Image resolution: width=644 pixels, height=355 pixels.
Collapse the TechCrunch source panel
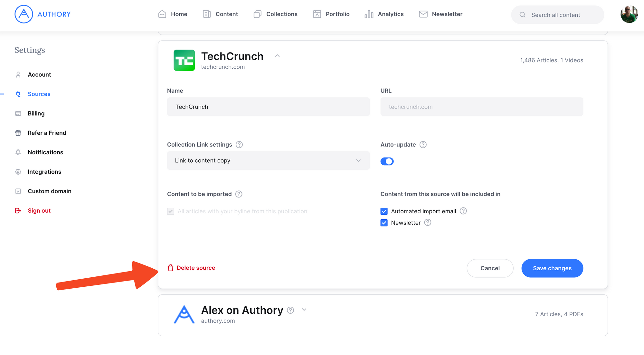click(x=277, y=56)
